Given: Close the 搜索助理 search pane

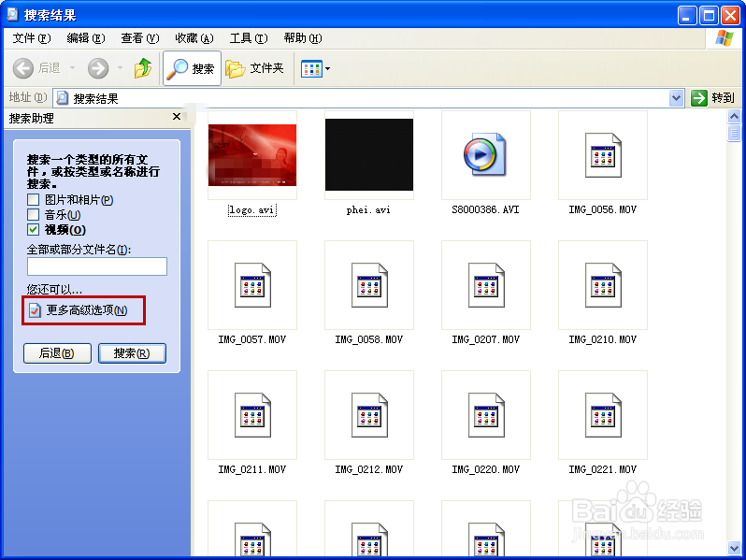Looking at the screenshot, I should (177, 117).
